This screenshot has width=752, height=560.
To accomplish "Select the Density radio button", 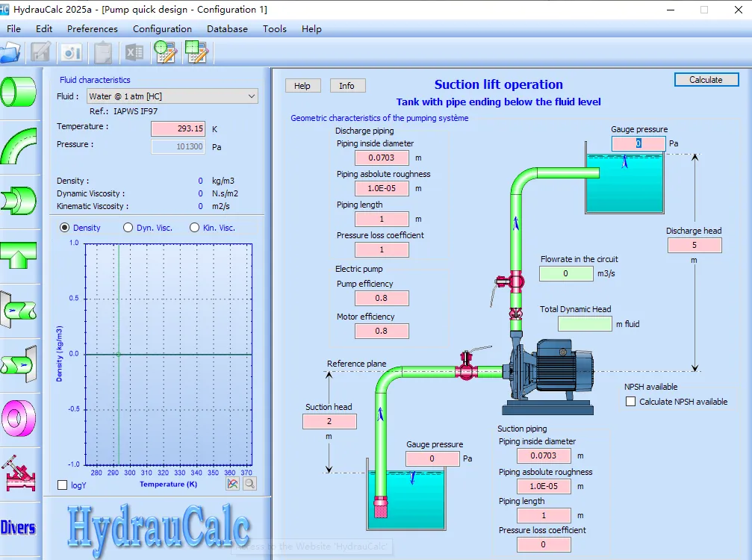I will tap(64, 228).
